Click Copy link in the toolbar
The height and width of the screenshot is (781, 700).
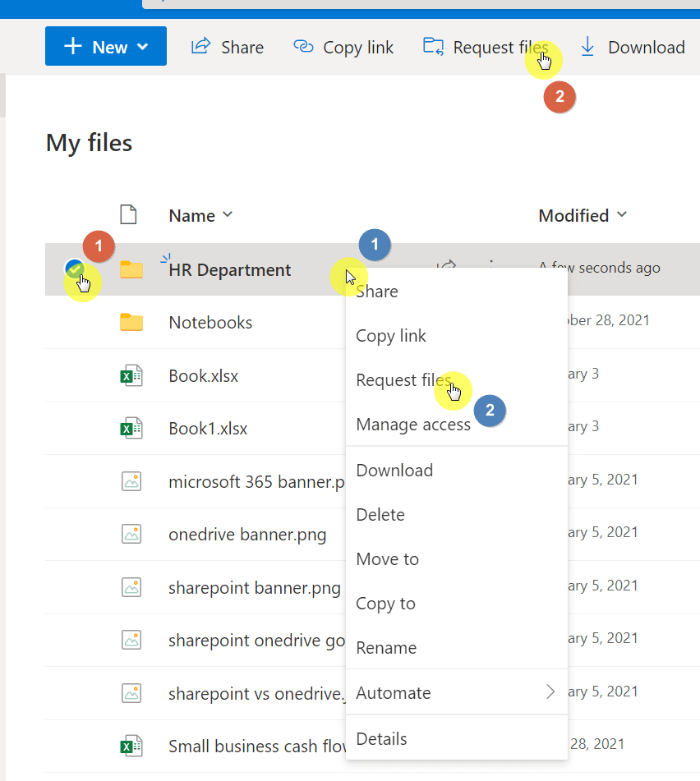343,48
